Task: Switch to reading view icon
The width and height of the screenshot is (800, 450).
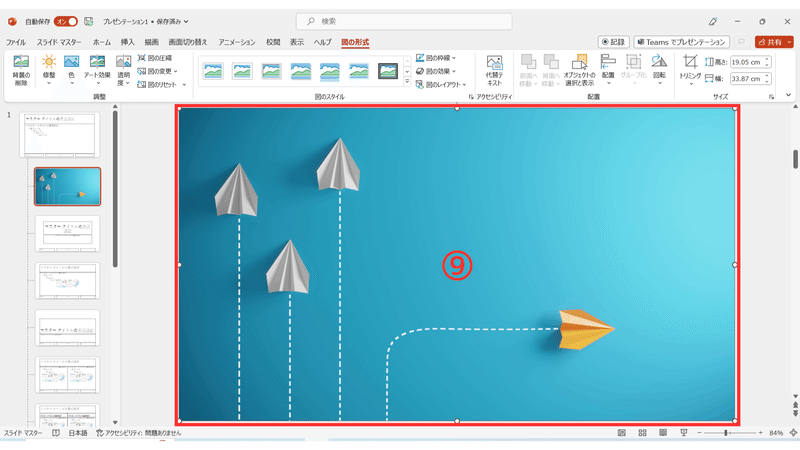Action: coord(663,433)
